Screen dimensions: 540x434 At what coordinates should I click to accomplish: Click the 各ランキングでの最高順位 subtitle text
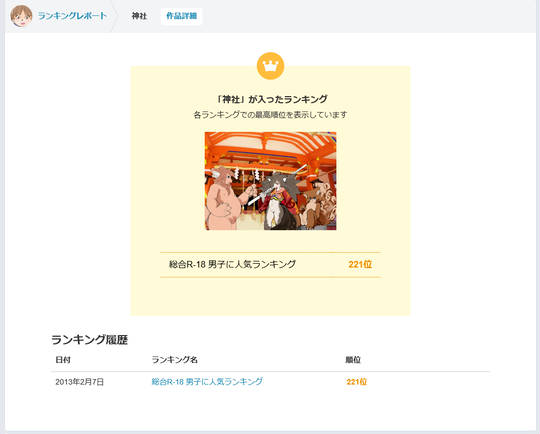[270, 115]
